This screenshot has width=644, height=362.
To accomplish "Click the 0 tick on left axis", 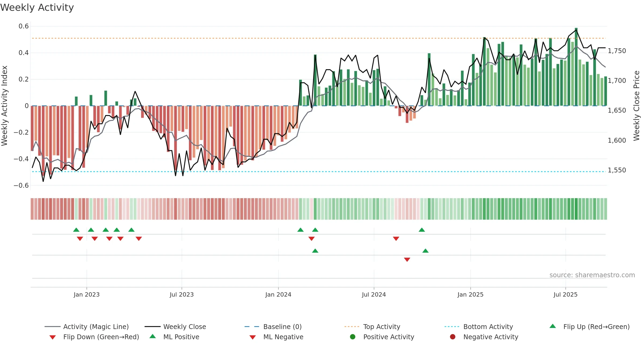I will pyautogui.click(x=27, y=106).
